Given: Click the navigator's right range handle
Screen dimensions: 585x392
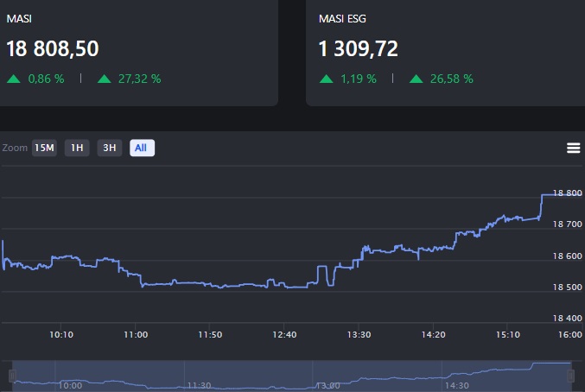Looking at the screenshot, I should [x=571, y=376].
